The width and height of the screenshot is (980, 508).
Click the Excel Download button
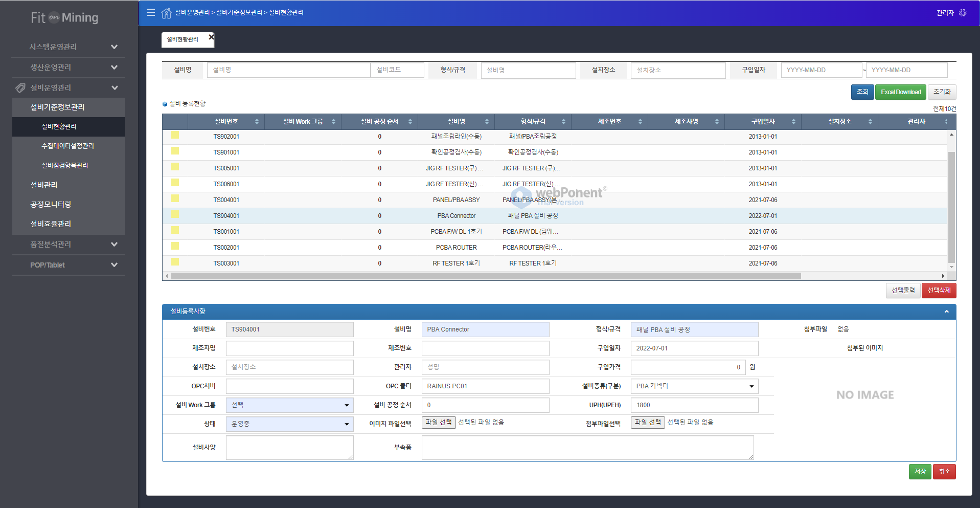tap(900, 92)
